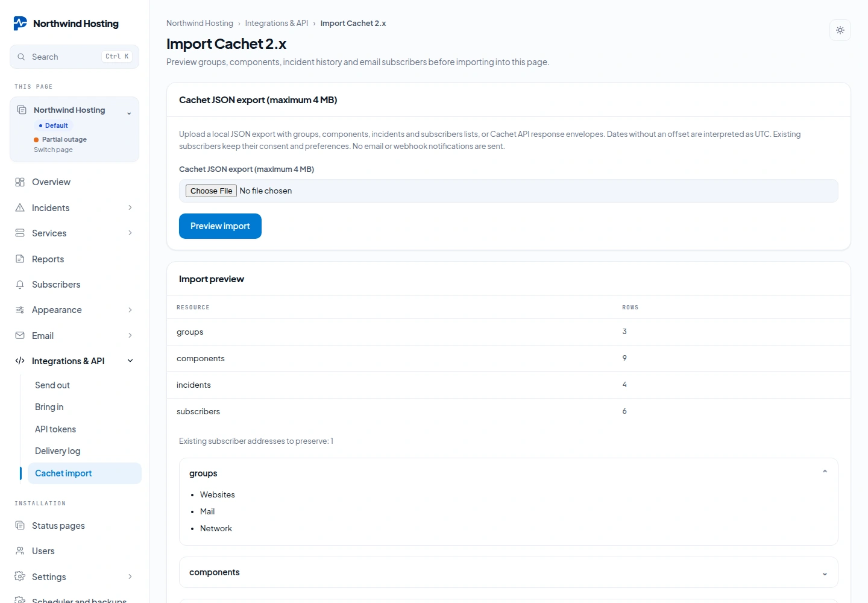The height and width of the screenshot is (603, 868).
Task: Collapse the groups preview section
Action: 825,472
